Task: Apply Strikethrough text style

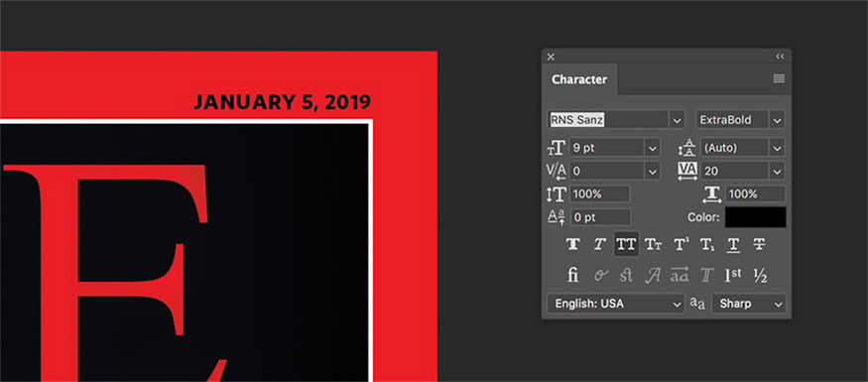Action: [x=760, y=244]
